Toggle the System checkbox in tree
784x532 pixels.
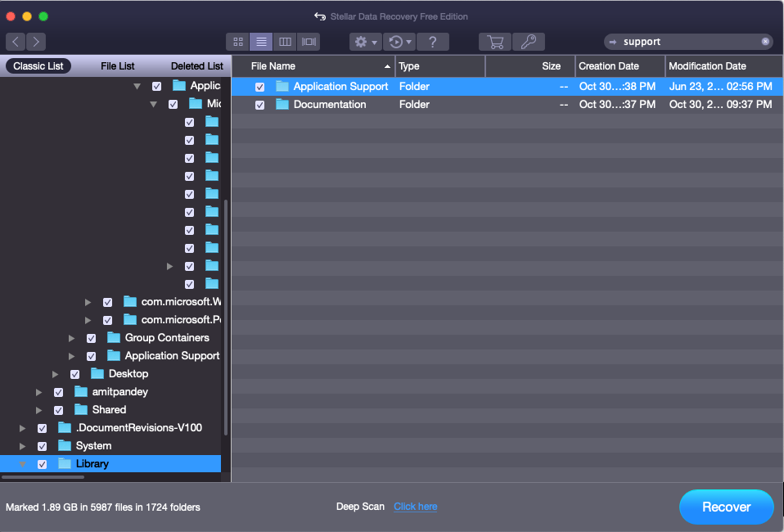click(42, 447)
